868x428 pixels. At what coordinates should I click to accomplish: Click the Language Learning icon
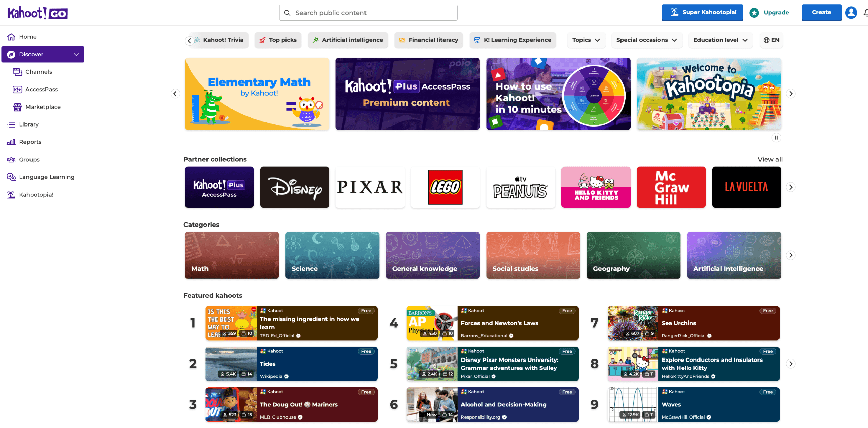point(11,177)
